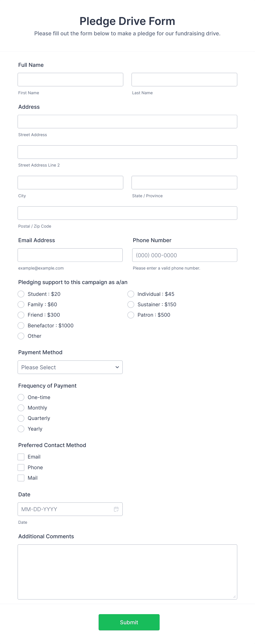Focus the Phone Number field
The image size is (255, 644).
[x=184, y=255]
